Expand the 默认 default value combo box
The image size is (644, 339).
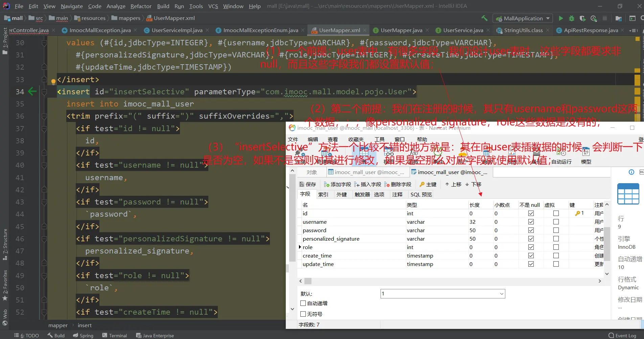click(x=502, y=294)
